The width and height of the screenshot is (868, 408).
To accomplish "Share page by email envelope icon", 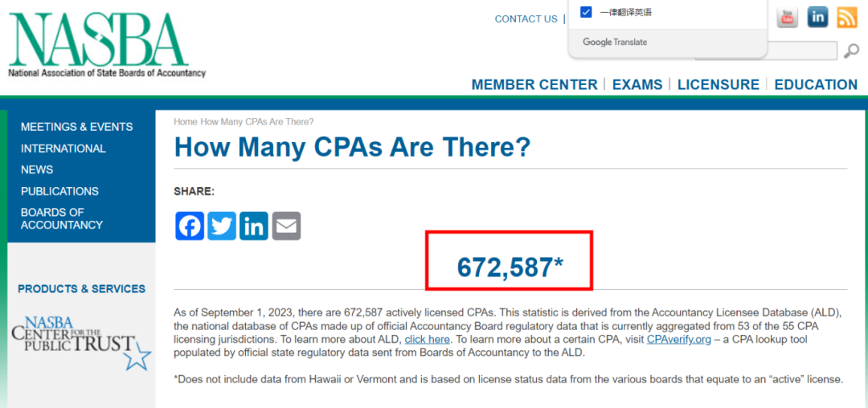I will click(286, 226).
